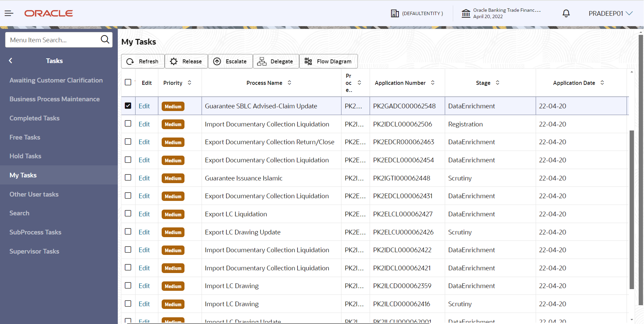
Task: Click the Release star icon
Action: tap(173, 61)
